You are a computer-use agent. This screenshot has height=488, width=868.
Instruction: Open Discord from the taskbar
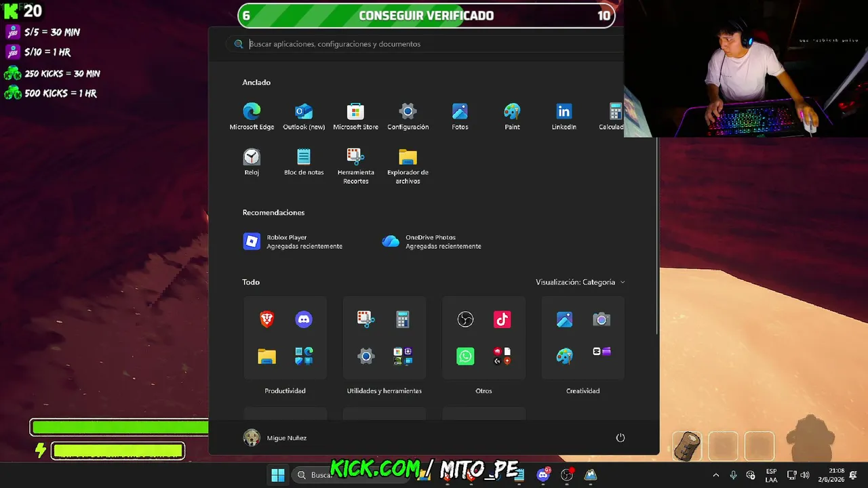(x=543, y=475)
